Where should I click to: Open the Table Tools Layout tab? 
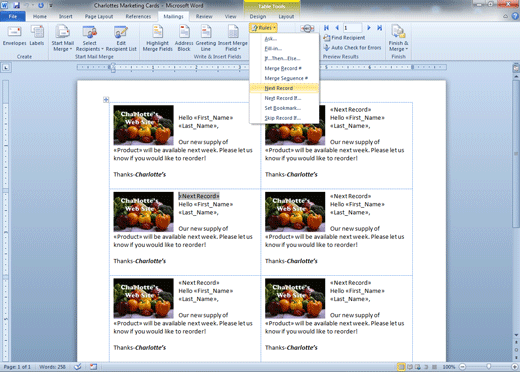[286, 16]
